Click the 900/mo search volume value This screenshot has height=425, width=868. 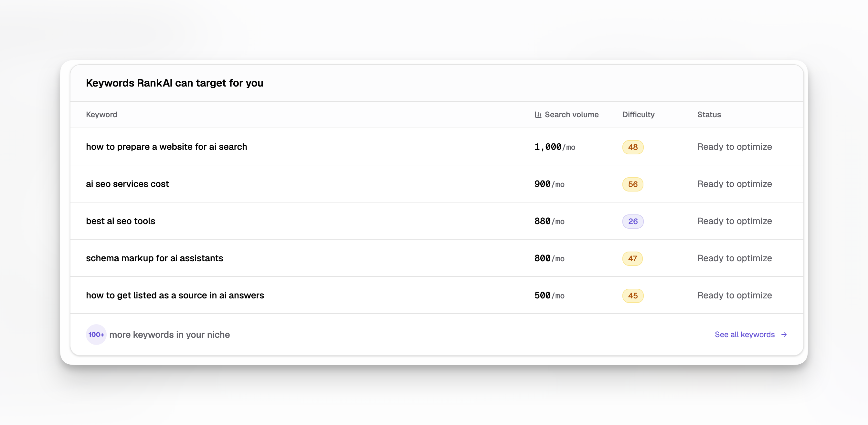549,184
